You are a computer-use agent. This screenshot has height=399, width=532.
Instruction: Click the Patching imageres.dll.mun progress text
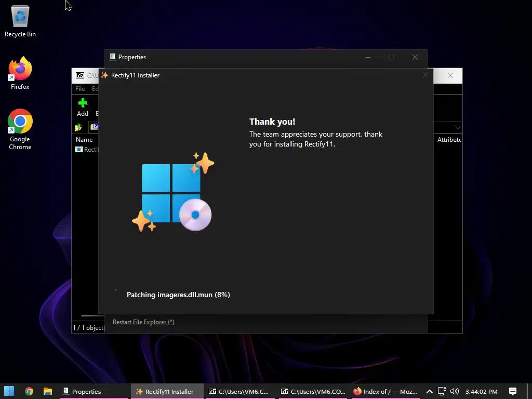pos(178,295)
